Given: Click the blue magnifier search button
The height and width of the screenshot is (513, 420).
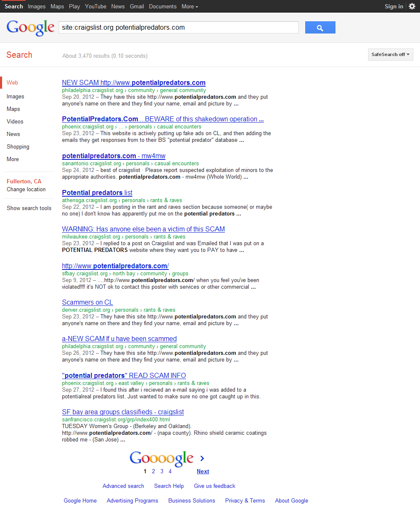Looking at the screenshot, I should tap(320, 28).
